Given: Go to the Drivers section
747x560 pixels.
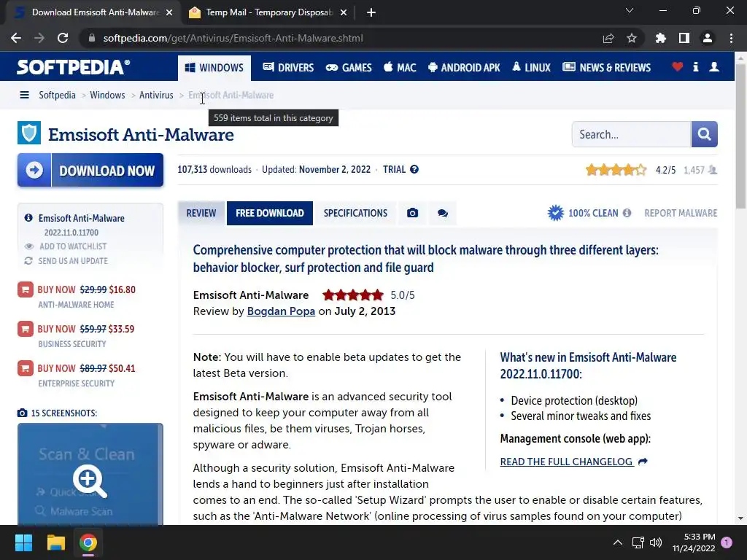Looking at the screenshot, I should click(x=288, y=68).
